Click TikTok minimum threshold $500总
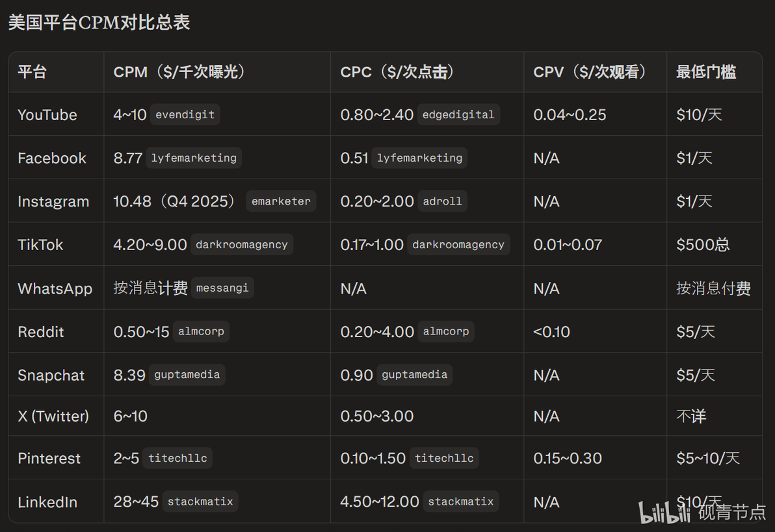Image resolution: width=775 pixels, height=532 pixels. pos(703,245)
